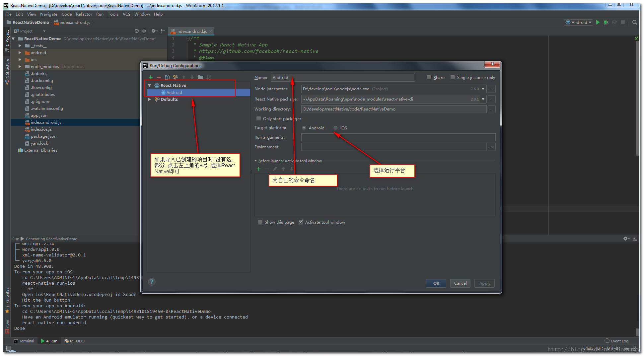Open Node interpreter dropdown arrow
644x356 pixels.
tap(483, 89)
